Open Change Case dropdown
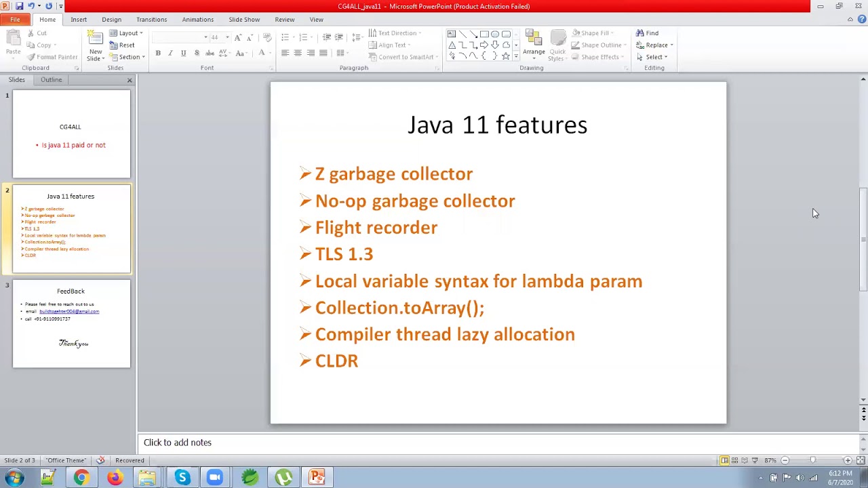This screenshot has width=868, height=488. [x=242, y=53]
